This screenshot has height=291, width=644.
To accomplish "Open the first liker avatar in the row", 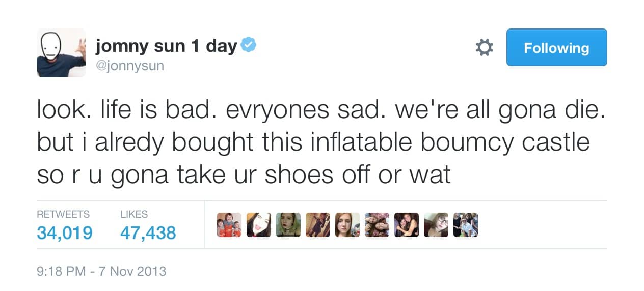I will (229, 225).
